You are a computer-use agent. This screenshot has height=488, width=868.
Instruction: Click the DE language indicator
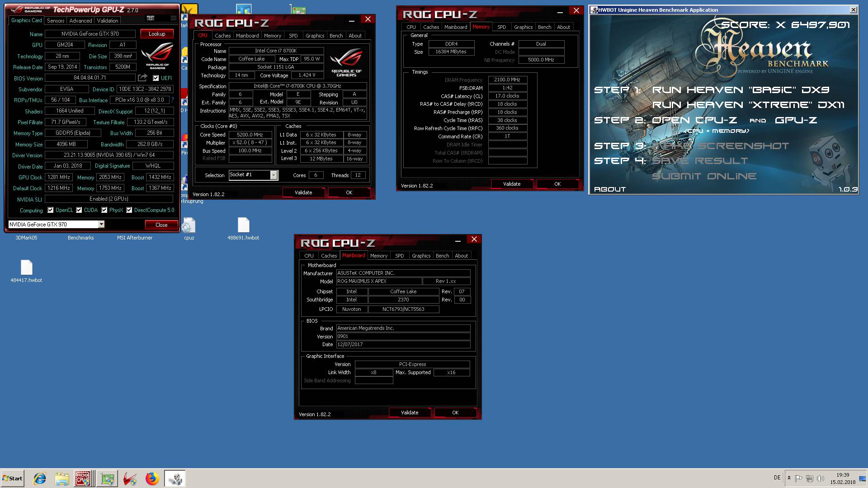[777, 478]
